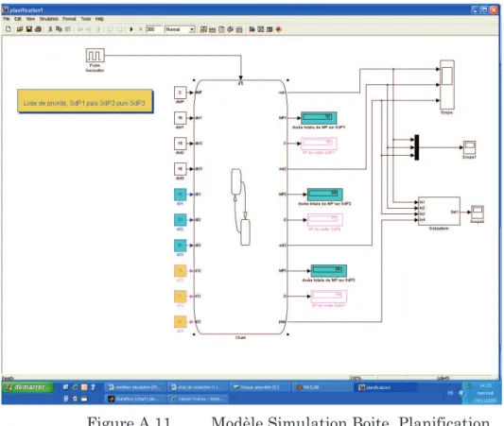This screenshot has height=426, width=504.
Task: Click the Pulse Generator block
Action: coord(96,56)
